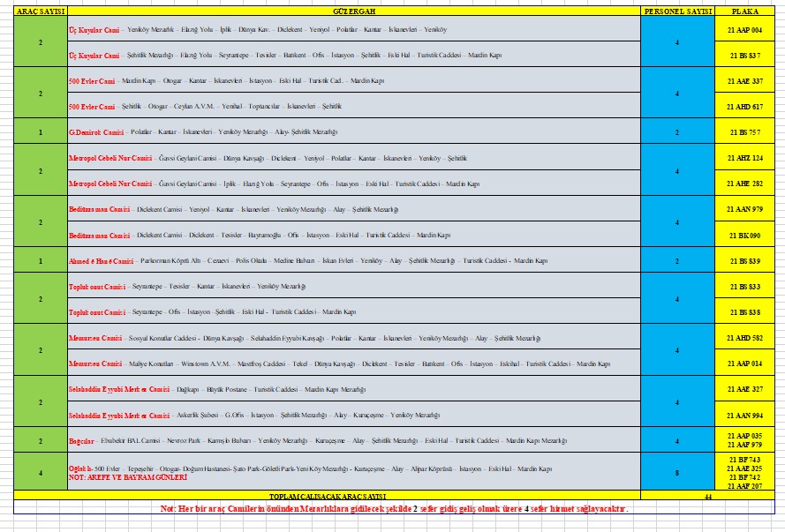Click the total value cell showing 44
This screenshot has width=785, height=532.
point(707,497)
